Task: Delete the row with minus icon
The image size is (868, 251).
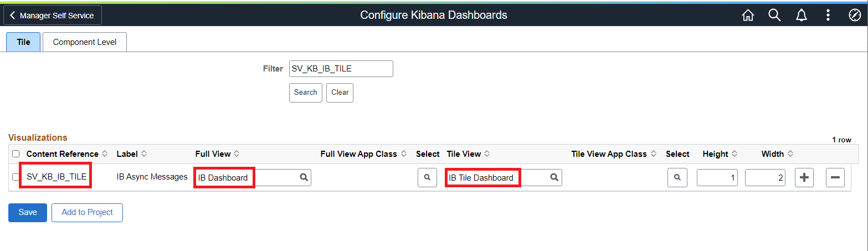Action: (x=835, y=178)
